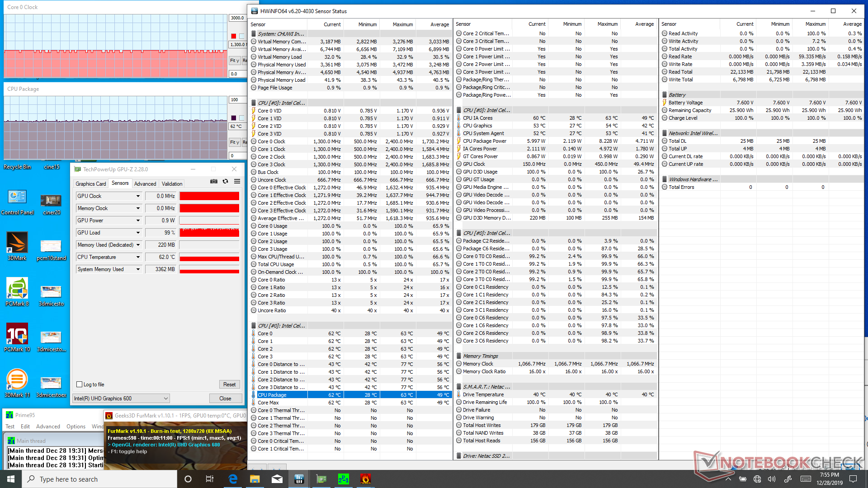Click Fit y in Core 0 Clock graph
The image size is (868, 488).
[234, 61]
